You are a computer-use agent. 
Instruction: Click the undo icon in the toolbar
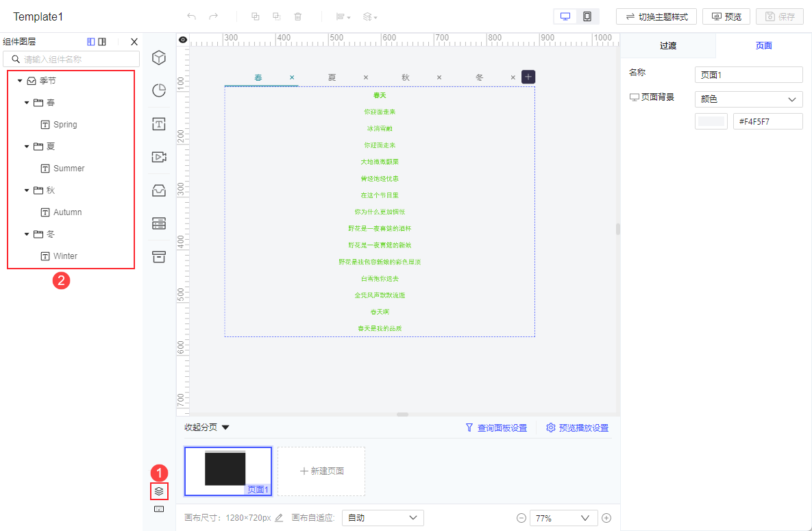point(190,16)
